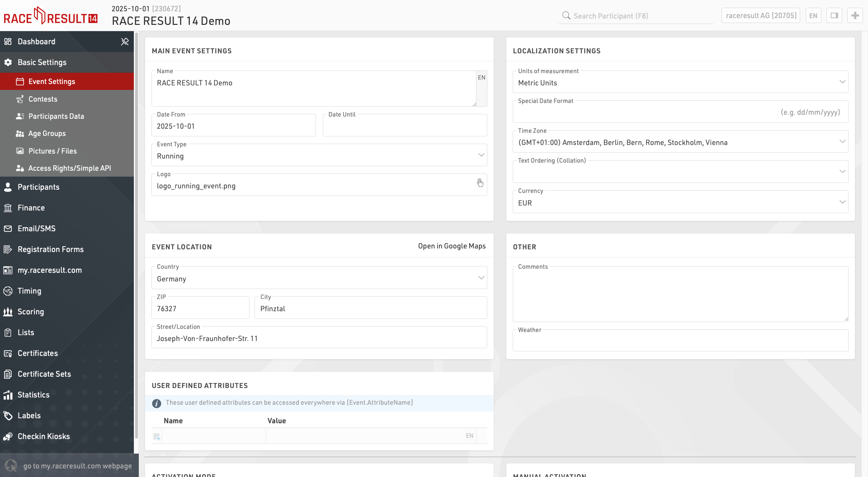Click the Timing stopwatch icon
868x477 pixels.
[8, 291]
